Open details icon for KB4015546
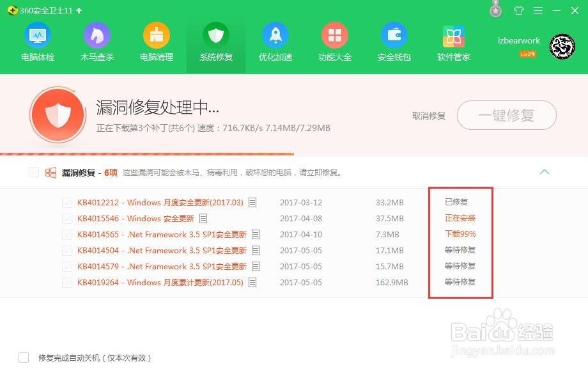The image size is (588, 371). [x=203, y=218]
